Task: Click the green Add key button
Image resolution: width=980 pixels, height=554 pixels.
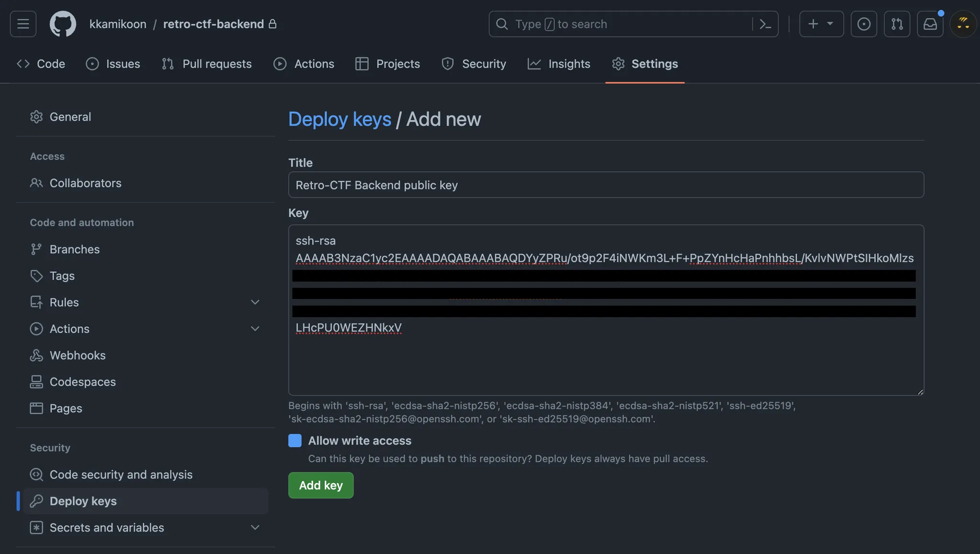Action: pyautogui.click(x=321, y=485)
